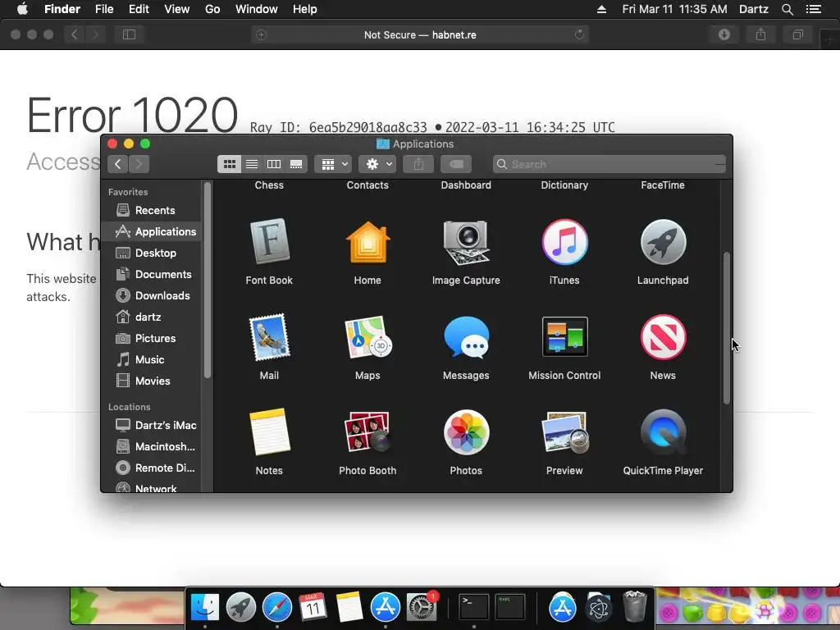This screenshot has width=840, height=630.
Task: Open Music from the sidebar
Action: tap(151, 359)
